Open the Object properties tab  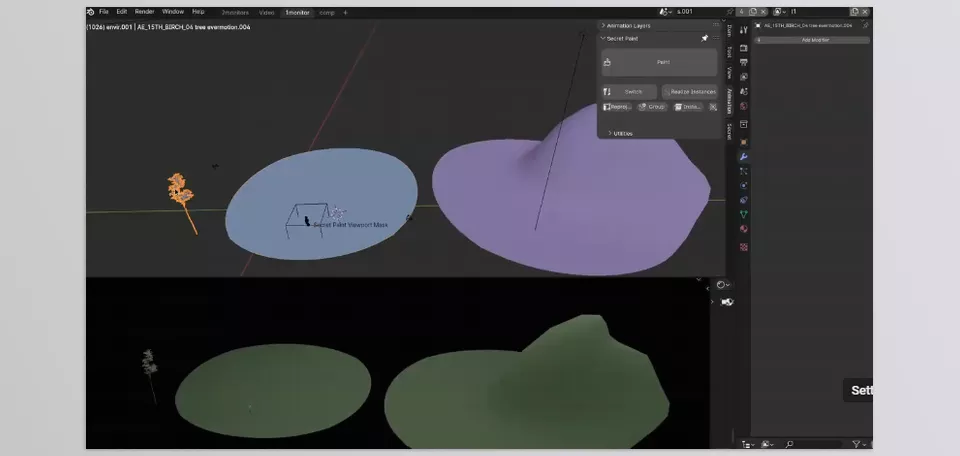click(743, 142)
